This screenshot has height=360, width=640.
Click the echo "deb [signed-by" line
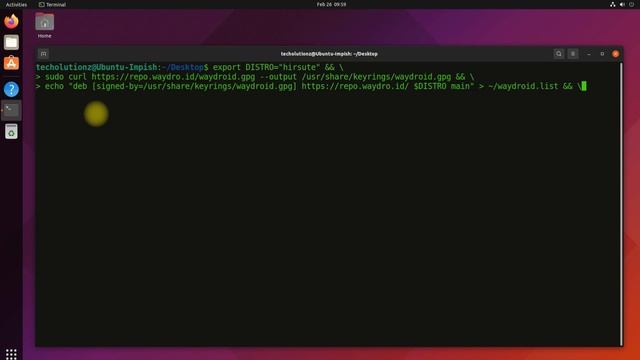(311, 86)
